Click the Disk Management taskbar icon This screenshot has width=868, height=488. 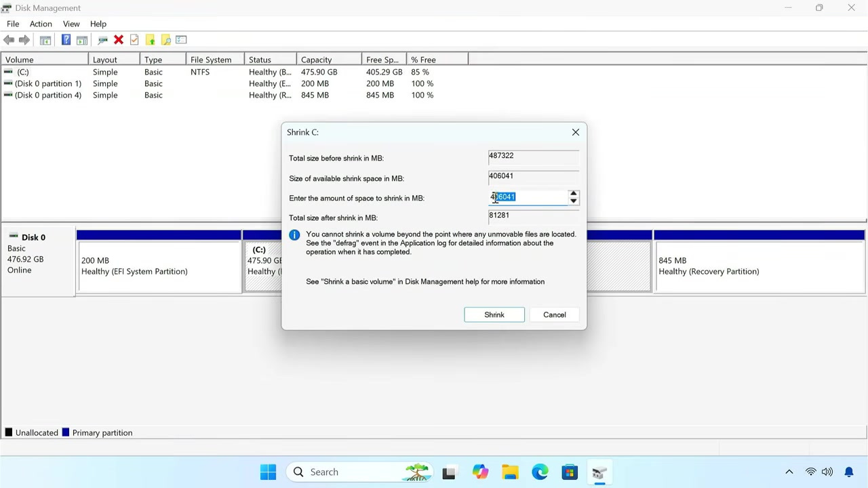[x=599, y=472]
